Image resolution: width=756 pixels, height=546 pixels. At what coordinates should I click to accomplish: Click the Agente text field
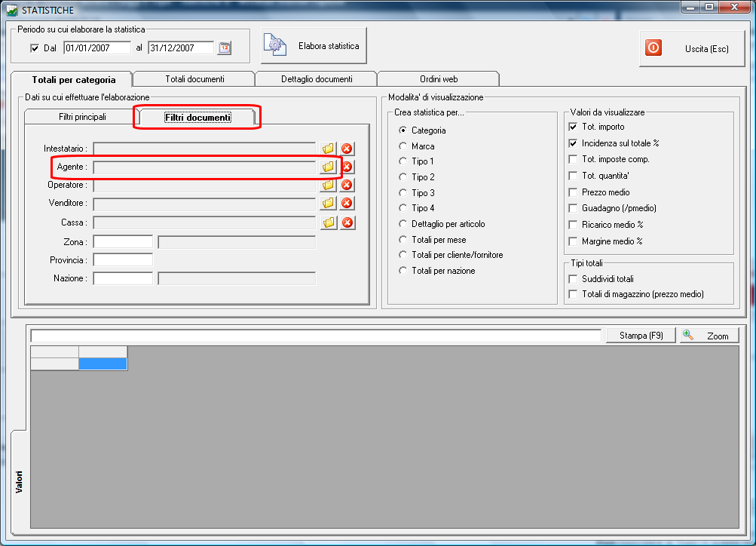click(x=204, y=167)
